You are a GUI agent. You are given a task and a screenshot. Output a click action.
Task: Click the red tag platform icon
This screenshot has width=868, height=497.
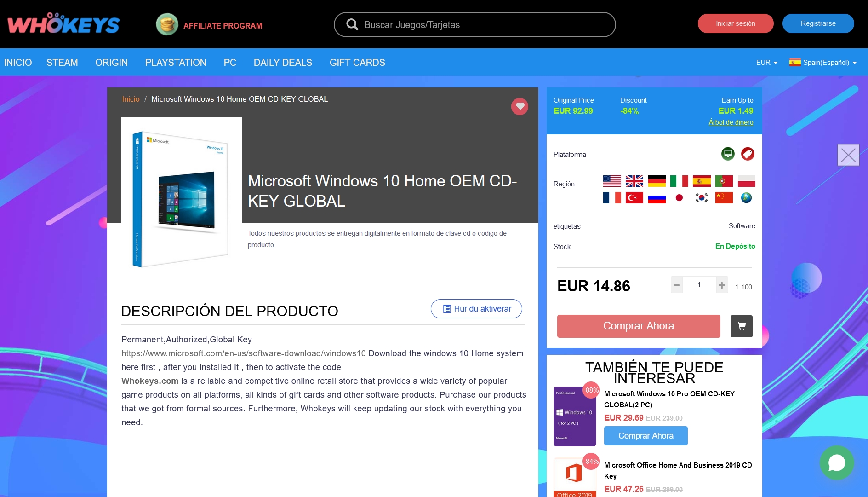point(748,154)
